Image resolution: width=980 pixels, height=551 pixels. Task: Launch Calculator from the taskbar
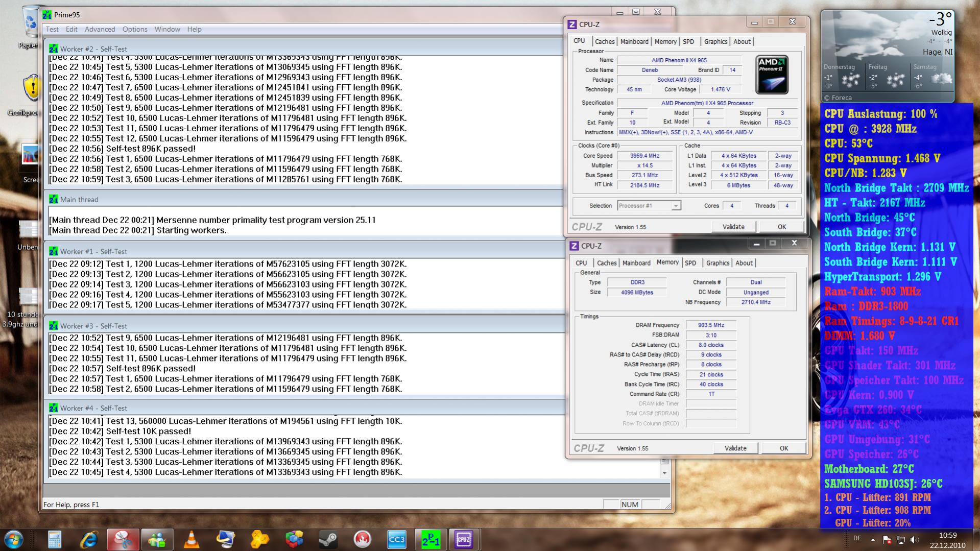point(55,539)
